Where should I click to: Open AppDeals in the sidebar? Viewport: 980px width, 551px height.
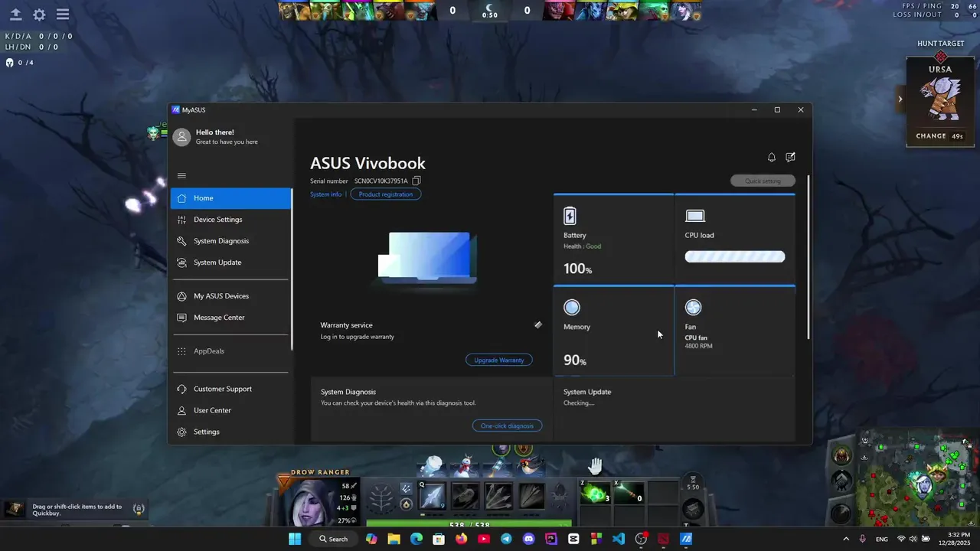[230, 351]
